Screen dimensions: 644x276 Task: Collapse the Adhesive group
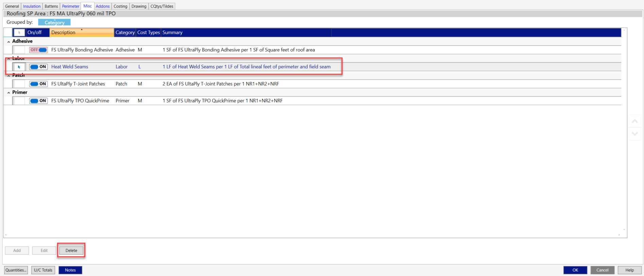pos(8,41)
